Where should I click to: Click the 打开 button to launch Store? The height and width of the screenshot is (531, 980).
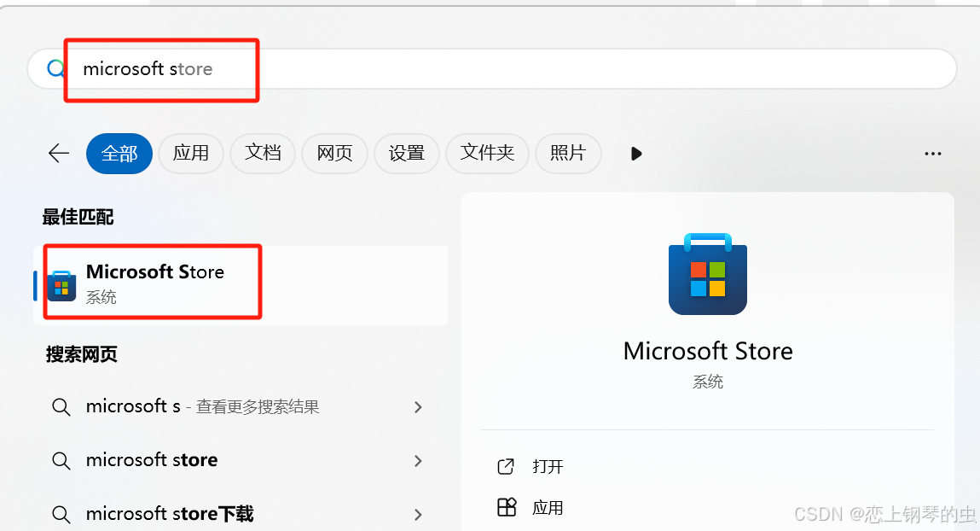[548, 466]
